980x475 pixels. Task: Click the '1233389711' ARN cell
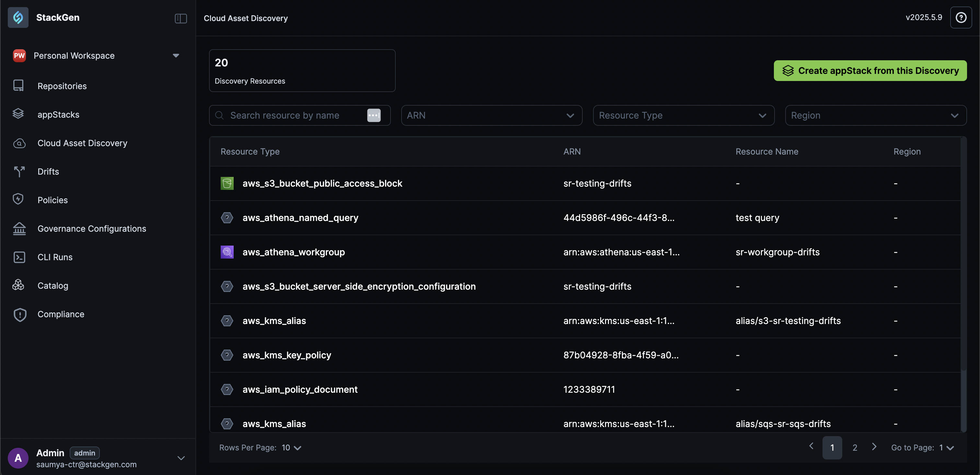pyautogui.click(x=589, y=389)
